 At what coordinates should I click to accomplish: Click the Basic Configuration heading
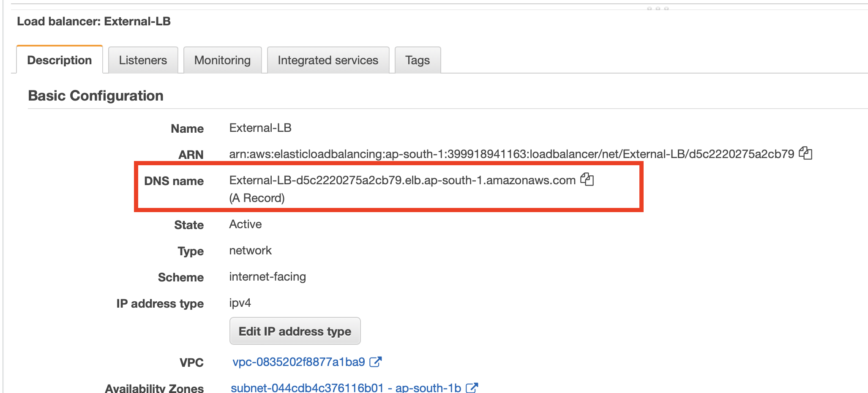96,96
